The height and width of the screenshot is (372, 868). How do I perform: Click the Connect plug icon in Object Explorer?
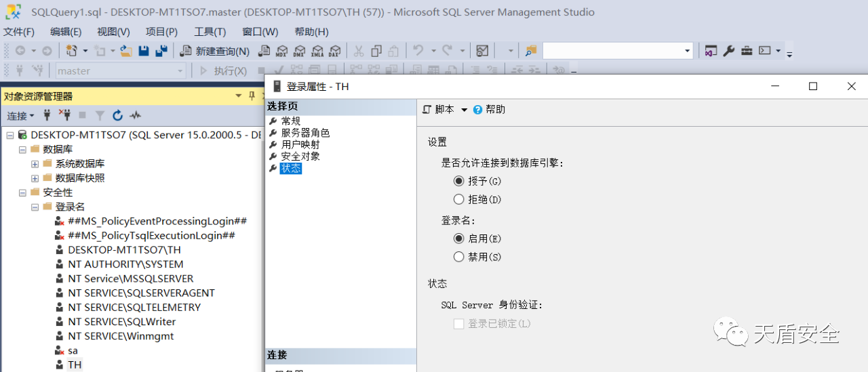(47, 115)
